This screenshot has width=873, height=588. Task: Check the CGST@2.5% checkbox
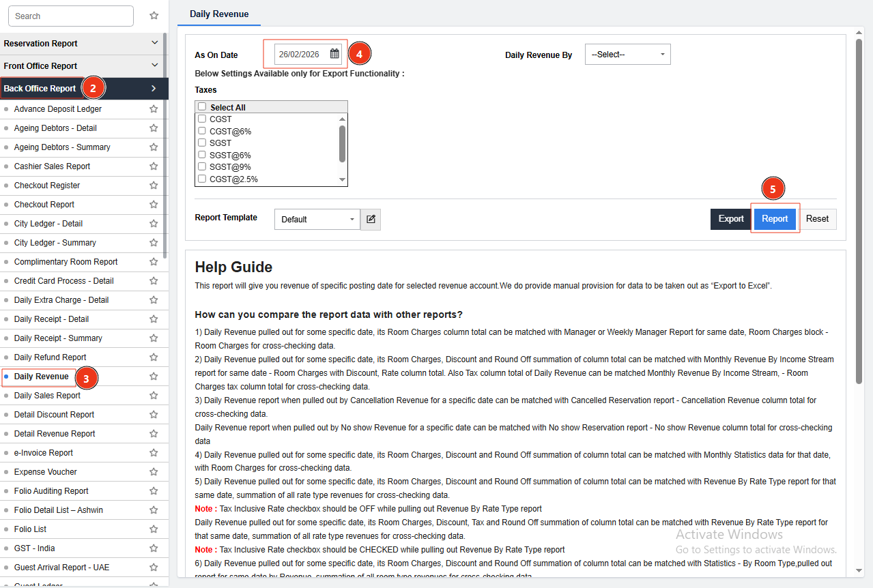(202, 179)
